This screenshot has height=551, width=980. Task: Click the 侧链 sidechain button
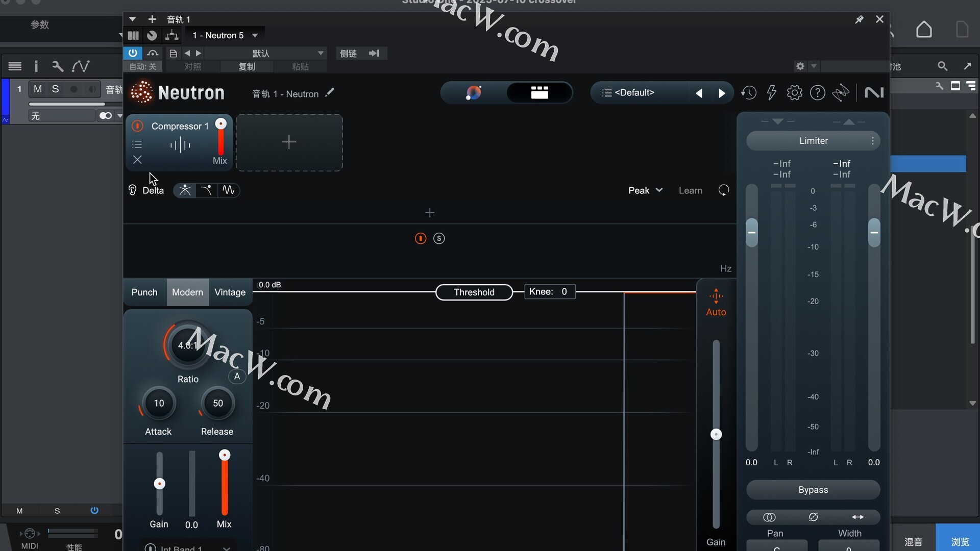click(348, 54)
